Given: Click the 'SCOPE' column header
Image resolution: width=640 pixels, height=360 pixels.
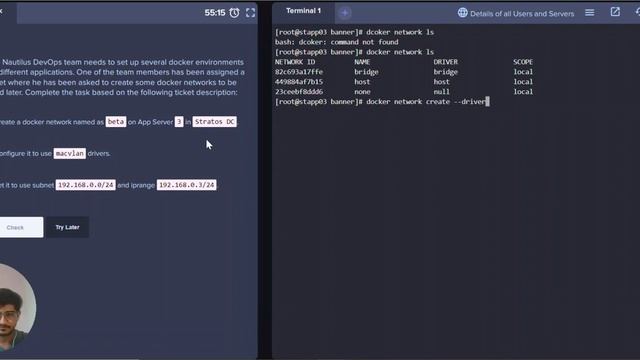Looking at the screenshot, I should (x=523, y=62).
